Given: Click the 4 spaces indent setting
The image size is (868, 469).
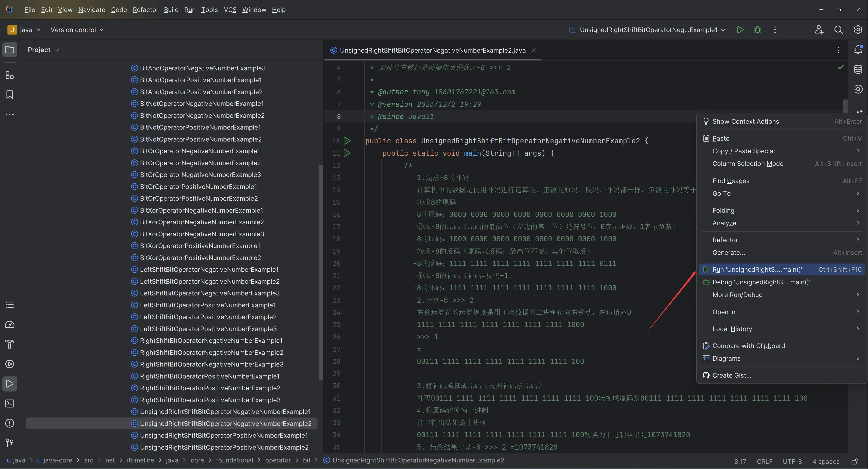Looking at the screenshot, I should pos(826,461).
